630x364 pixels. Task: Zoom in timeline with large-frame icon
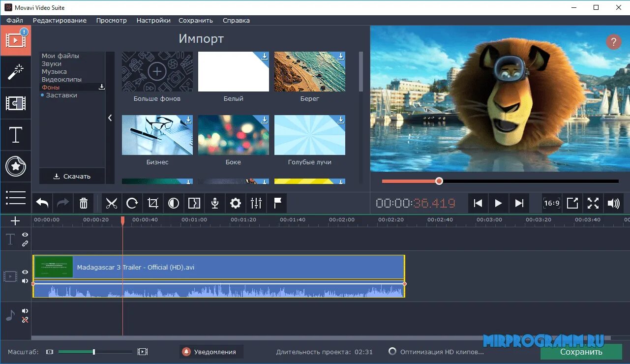[x=143, y=352]
